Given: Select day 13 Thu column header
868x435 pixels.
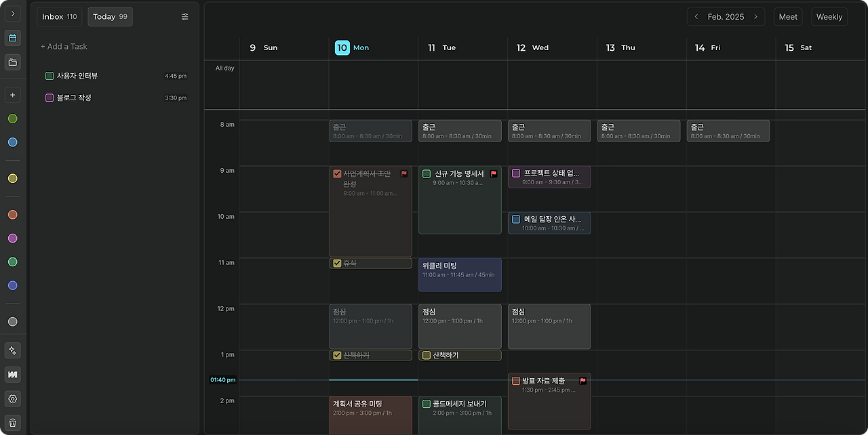Looking at the screenshot, I should pos(620,47).
